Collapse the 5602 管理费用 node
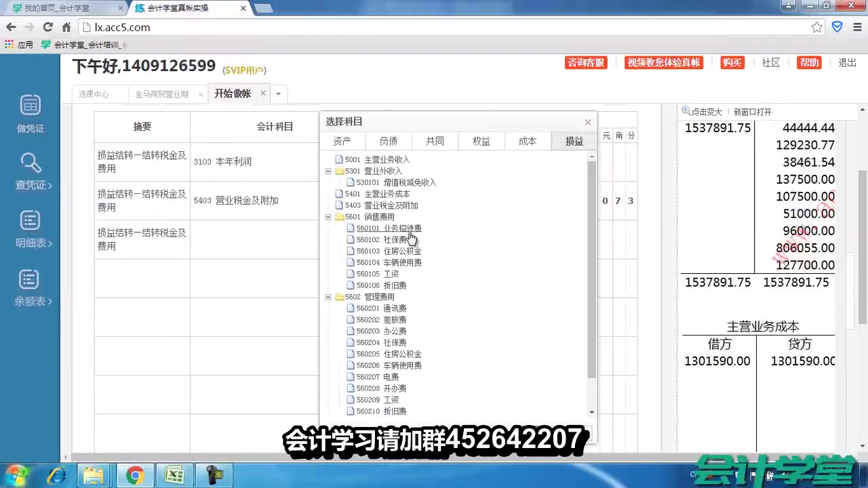This screenshot has width=868, height=488. coord(328,297)
